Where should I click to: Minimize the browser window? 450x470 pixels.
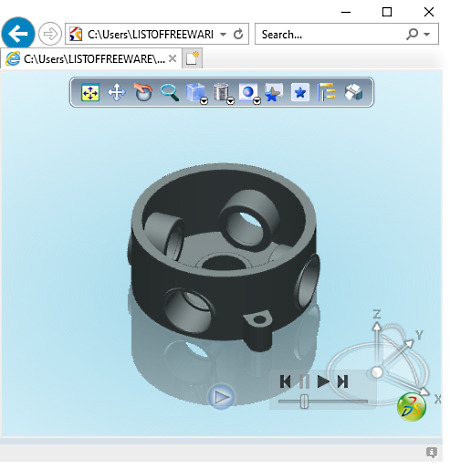coord(346,12)
